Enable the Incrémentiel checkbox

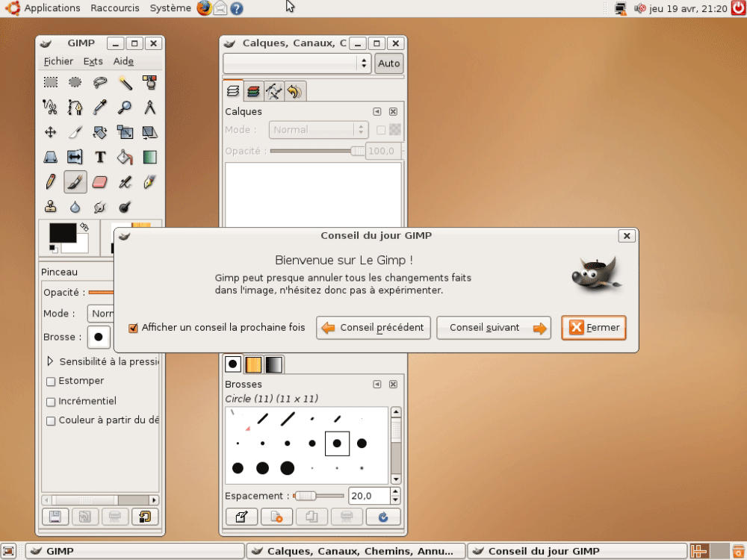[x=51, y=402]
